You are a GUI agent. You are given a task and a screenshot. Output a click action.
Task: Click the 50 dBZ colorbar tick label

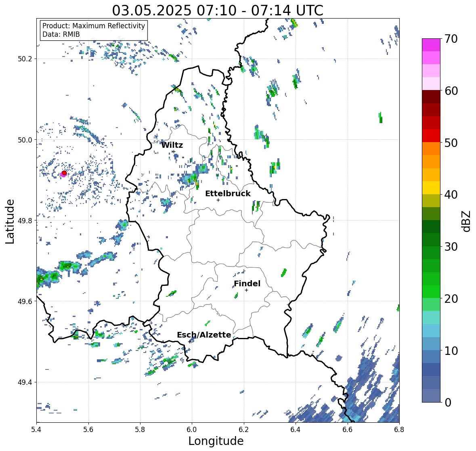(451, 143)
